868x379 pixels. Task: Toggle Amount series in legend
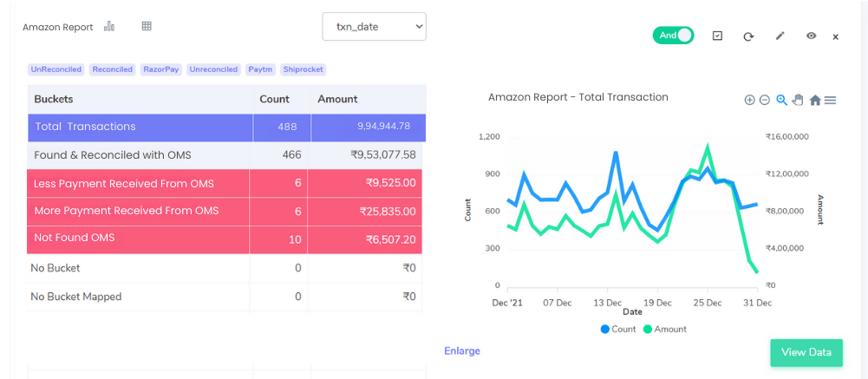point(664,330)
